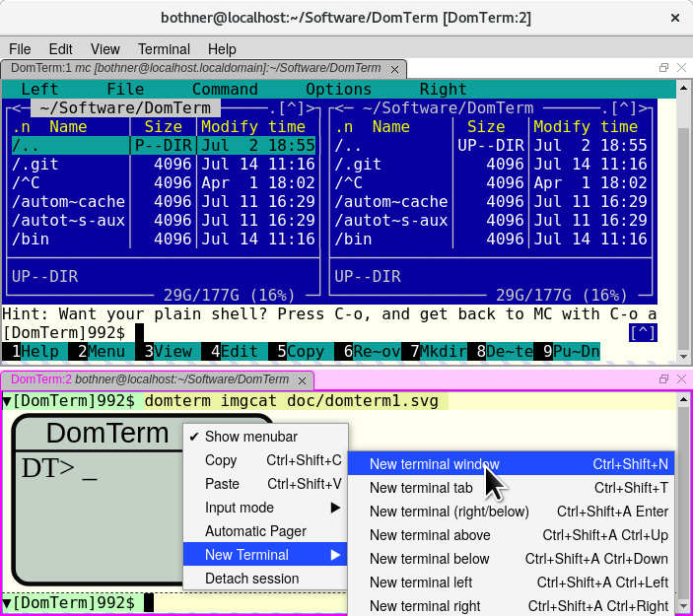Collapse the last prompt fold triangle
693x616 pixels.
click(x=7, y=603)
